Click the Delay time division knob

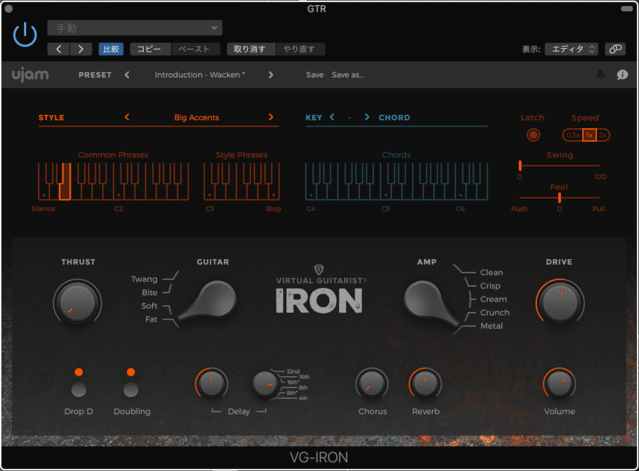pyautogui.click(x=265, y=384)
